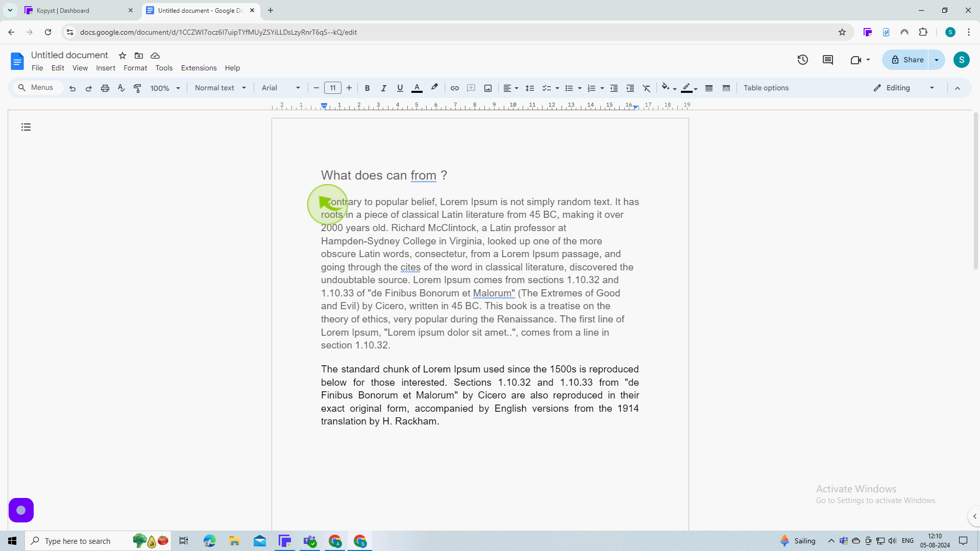This screenshot has height=551, width=980.
Task: Open the Tools menu
Action: (x=163, y=67)
